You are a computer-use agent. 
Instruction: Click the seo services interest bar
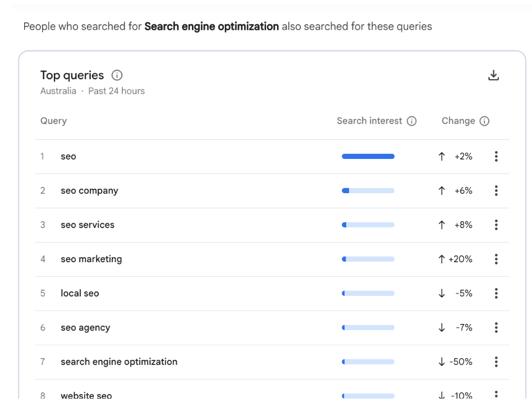(x=368, y=225)
